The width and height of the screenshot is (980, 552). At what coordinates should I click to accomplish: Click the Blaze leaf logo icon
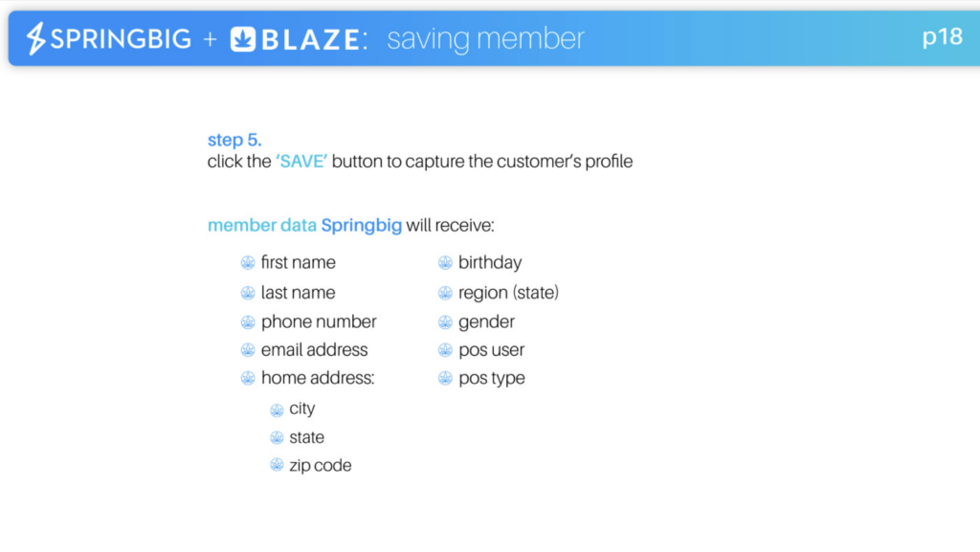click(242, 38)
